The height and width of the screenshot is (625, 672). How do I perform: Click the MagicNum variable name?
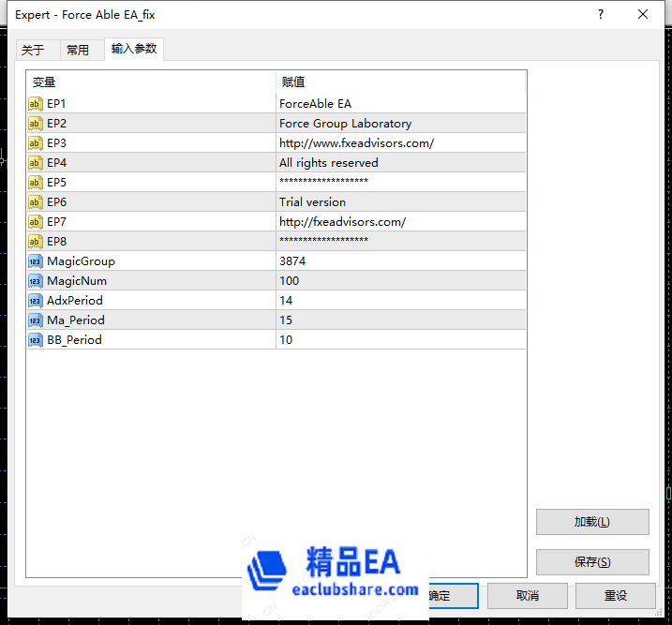pyautogui.click(x=77, y=281)
